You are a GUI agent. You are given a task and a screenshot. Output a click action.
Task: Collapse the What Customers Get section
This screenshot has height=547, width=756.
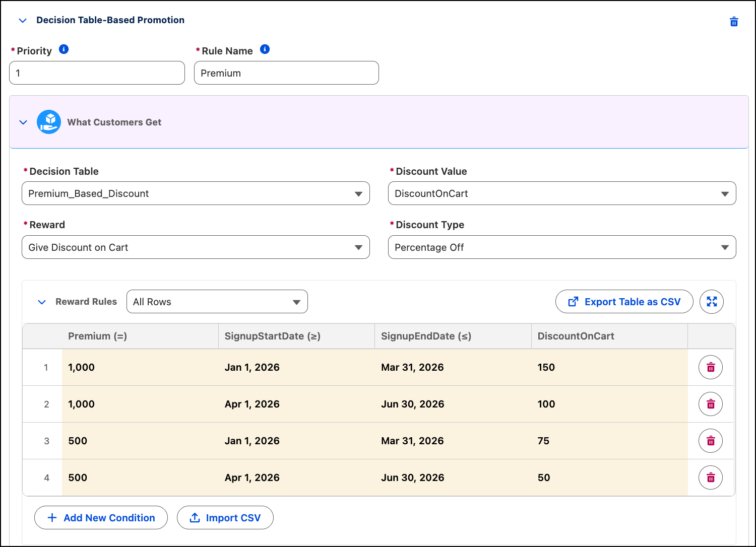(x=23, y=122)
